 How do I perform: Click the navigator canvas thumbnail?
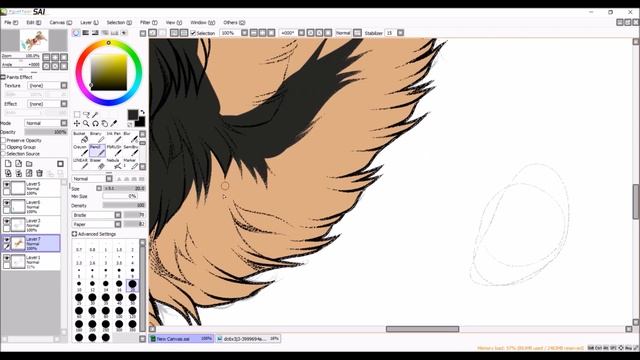click(34, 41)
